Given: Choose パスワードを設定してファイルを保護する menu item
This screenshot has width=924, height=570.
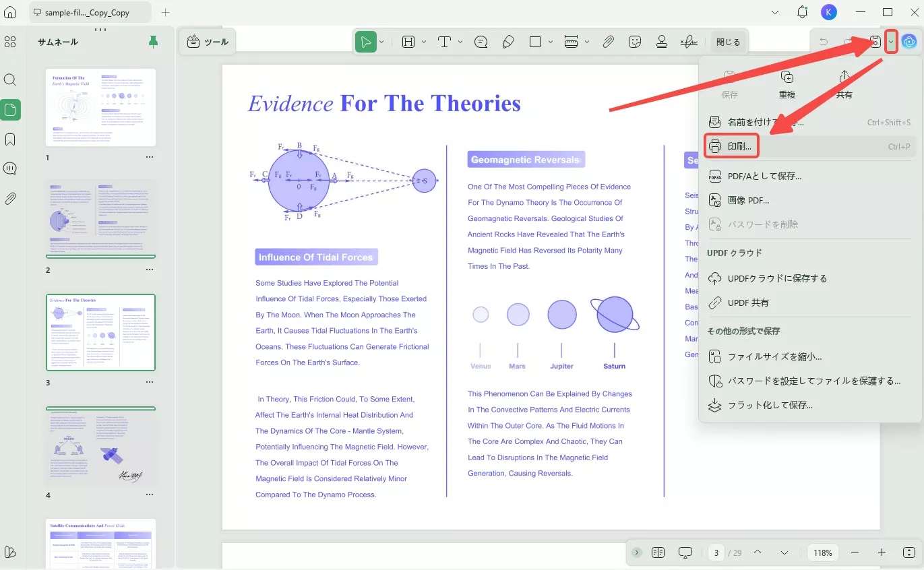Looking at the screenshot, I should coord(810,381).
